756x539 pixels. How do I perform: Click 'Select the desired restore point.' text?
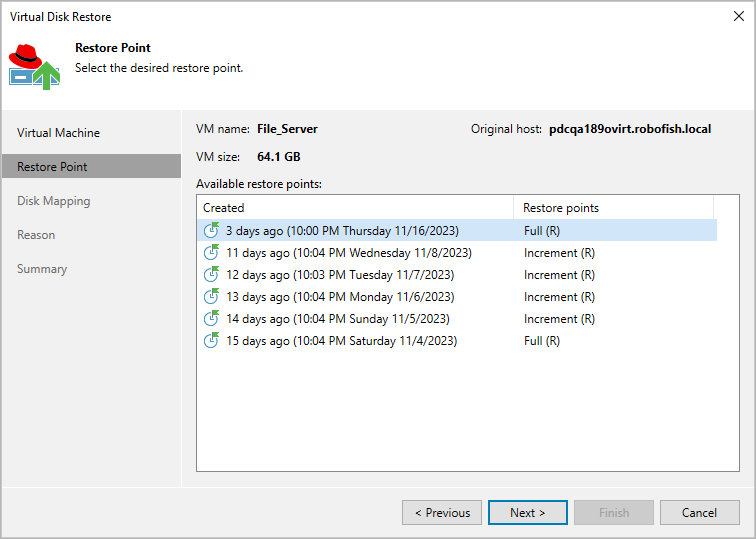tap(159, 68)
